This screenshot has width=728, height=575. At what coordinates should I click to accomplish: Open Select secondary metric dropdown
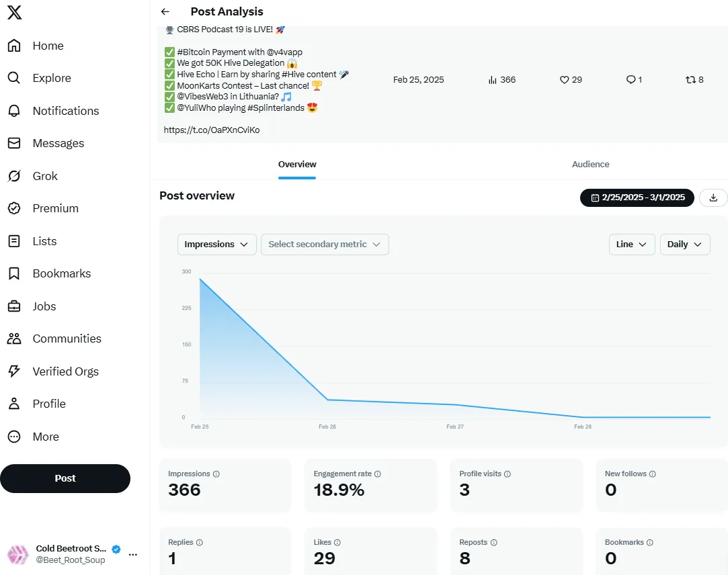(x=325, y=245)
